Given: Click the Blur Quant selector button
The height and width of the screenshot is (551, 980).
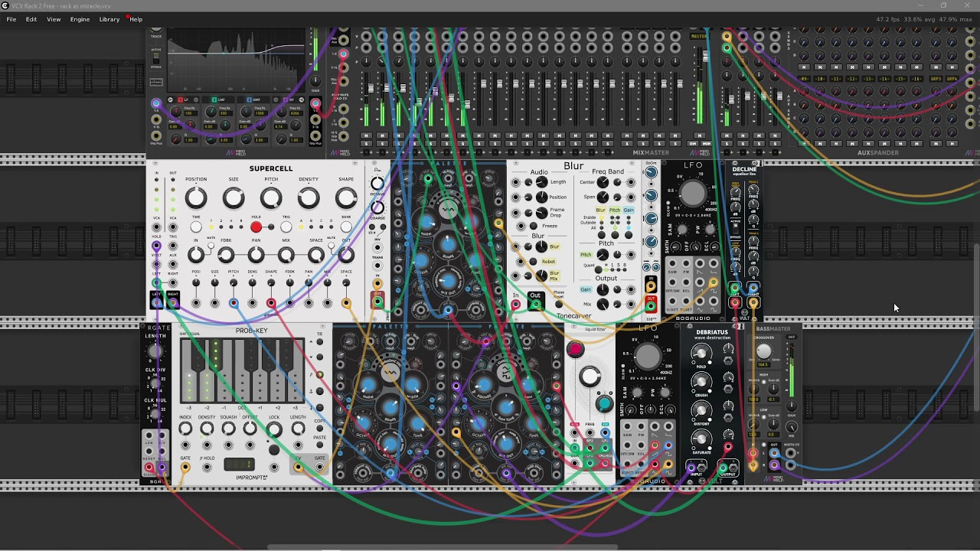Looking at the screenshot, I should 597,269.
